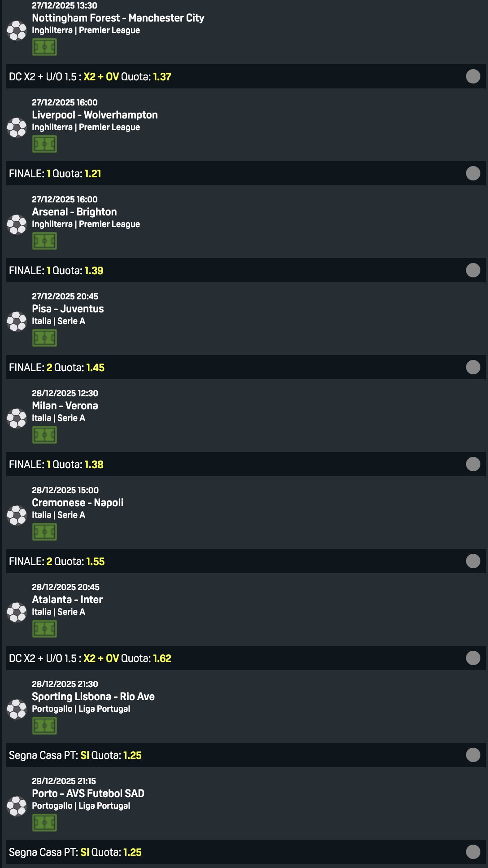Click the soccer ball icon beside Porto match
Image resolution: width=488 pixels, height=868 pixels.
pos(17,806)
